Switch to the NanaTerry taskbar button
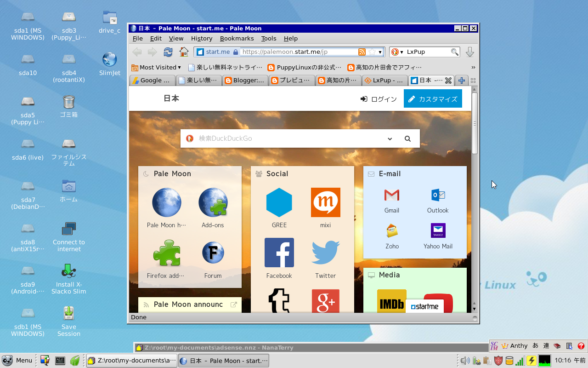This screenshot has height=368, width=588. [131, 361]
